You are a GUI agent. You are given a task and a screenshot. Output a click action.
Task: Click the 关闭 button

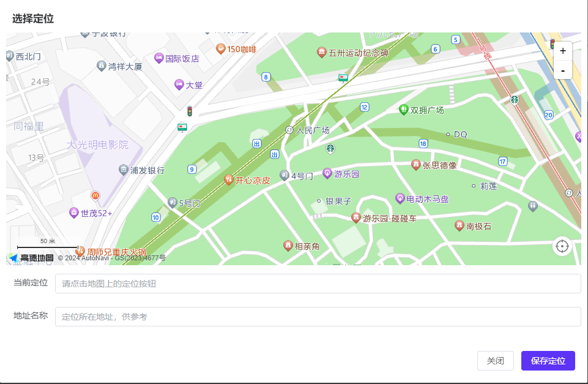(495, 361)
